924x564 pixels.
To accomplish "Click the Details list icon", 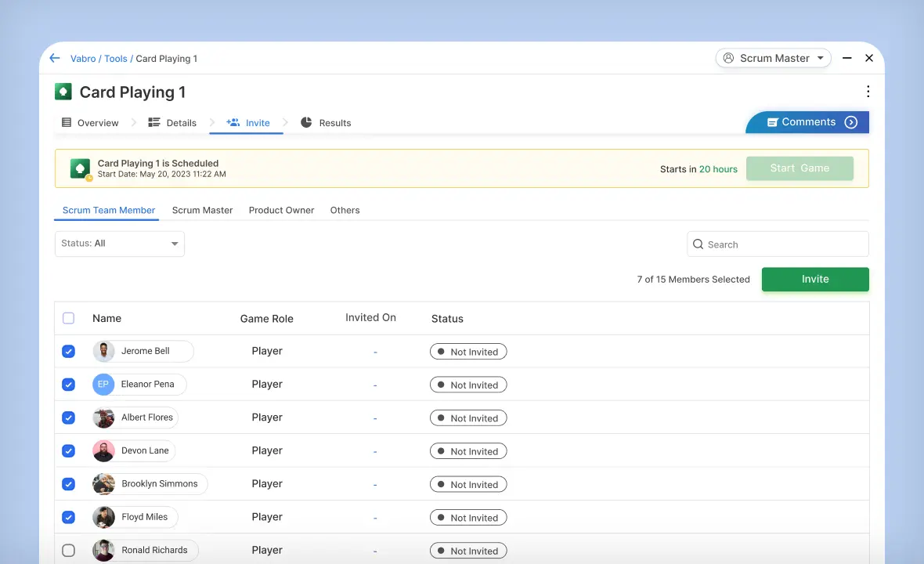I will tap(154, 123).
